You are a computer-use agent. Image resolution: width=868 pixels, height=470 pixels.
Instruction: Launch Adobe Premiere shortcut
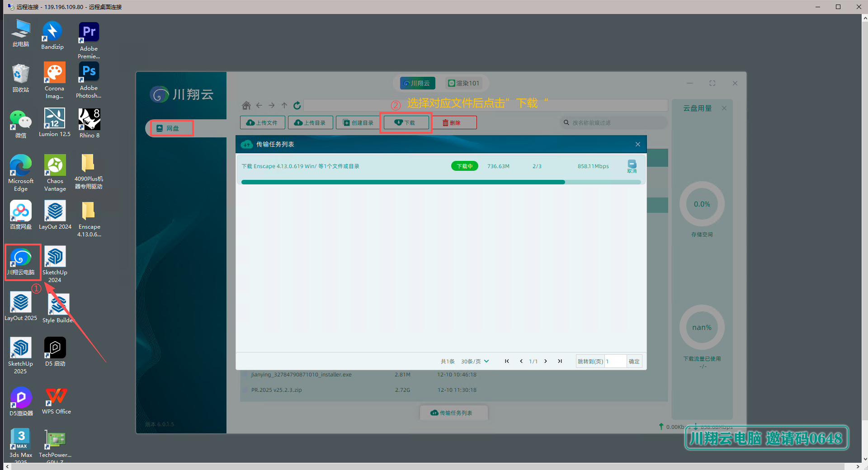[89, 41]
